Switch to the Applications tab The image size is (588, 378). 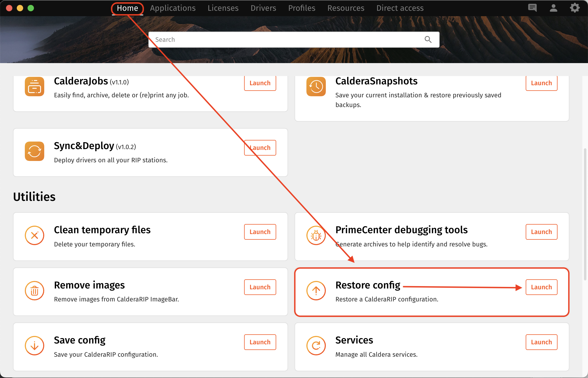173,8
